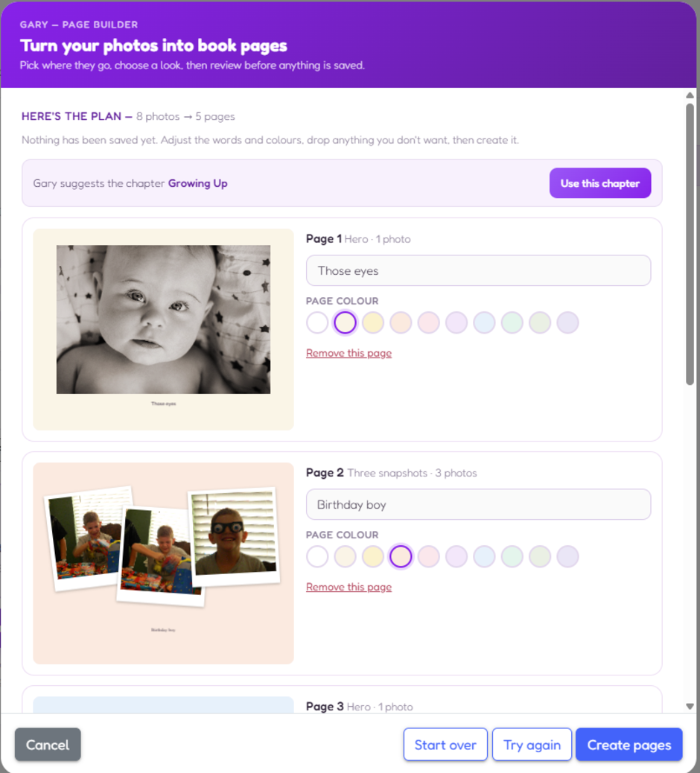Edit the Birthday boy caption field
Image resolution: width=700 pixels, height=773 pixels.
(x=478, y=504)
